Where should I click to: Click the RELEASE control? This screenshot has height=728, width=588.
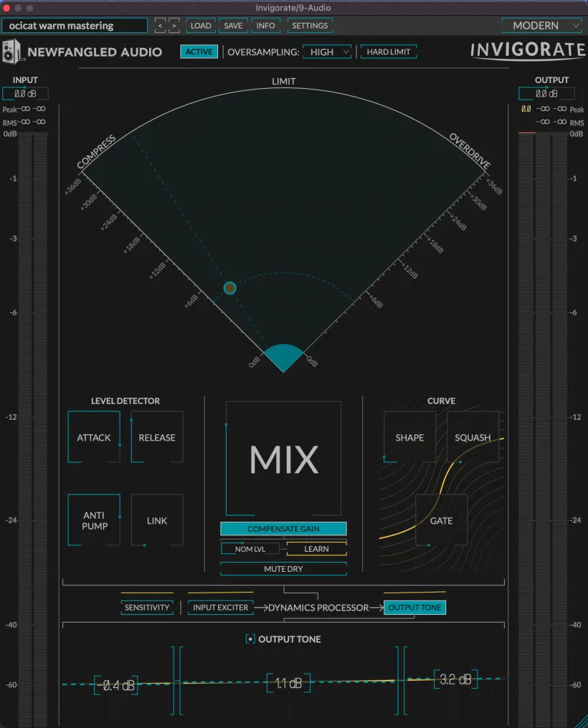157,437
